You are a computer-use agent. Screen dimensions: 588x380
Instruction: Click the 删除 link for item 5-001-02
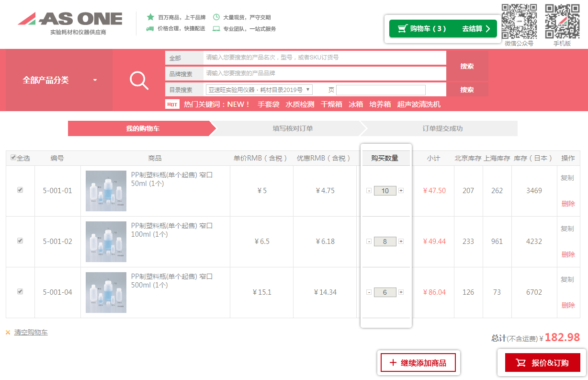568,254
